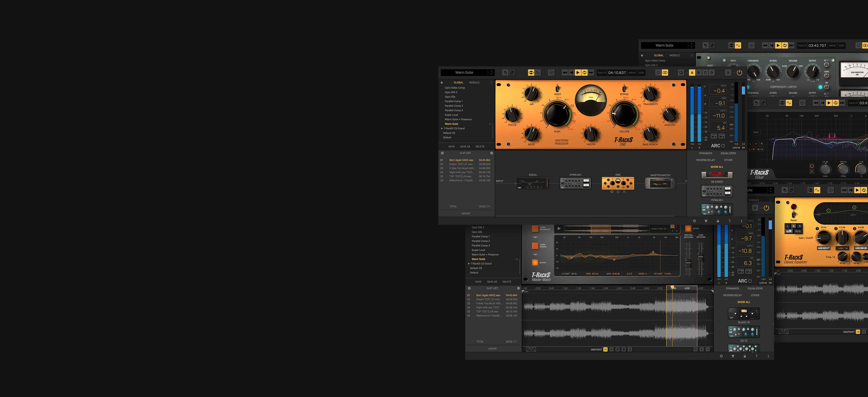Toggle loop playback in front window transport
The image size is (868, 397).
pyautogui.click(x=584, y=72)
